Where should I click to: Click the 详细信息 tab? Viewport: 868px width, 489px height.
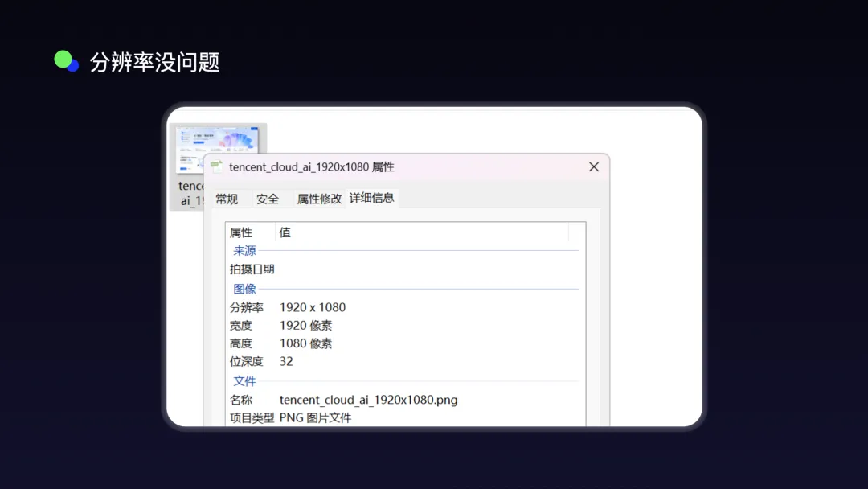click(371, 198)
